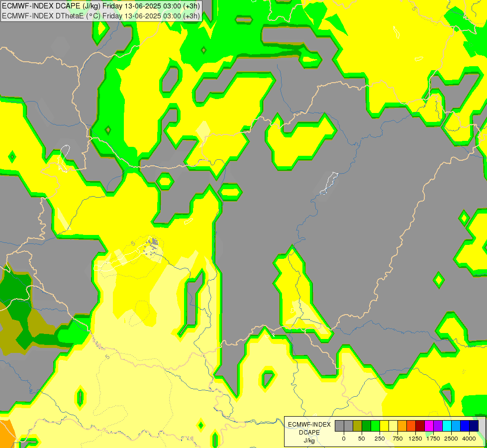487x448 pixels.
Task: Select the bright green legend swatch
Action: (376, 426)
